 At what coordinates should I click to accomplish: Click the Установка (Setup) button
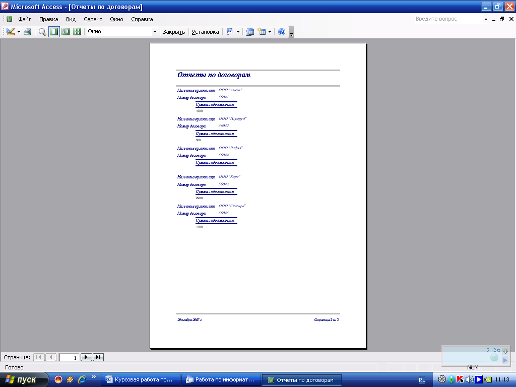tap(205, 32)
